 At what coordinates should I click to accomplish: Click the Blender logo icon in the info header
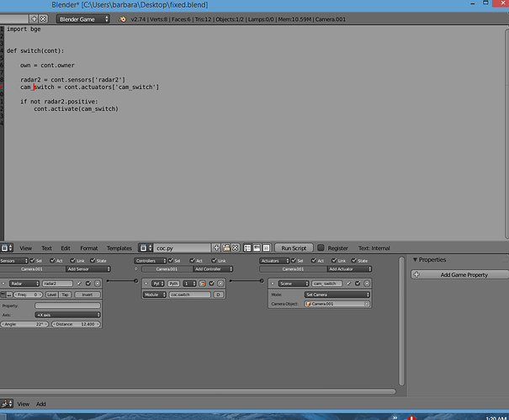click(122, 19)
